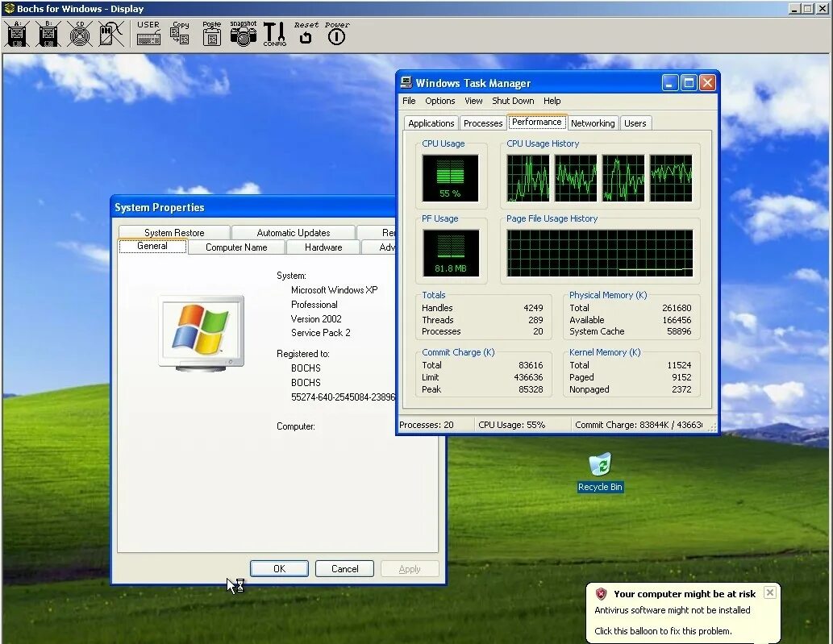Open the File menu in Task Manager
This screenshot has height=644, width=833.
click(409, 101)
